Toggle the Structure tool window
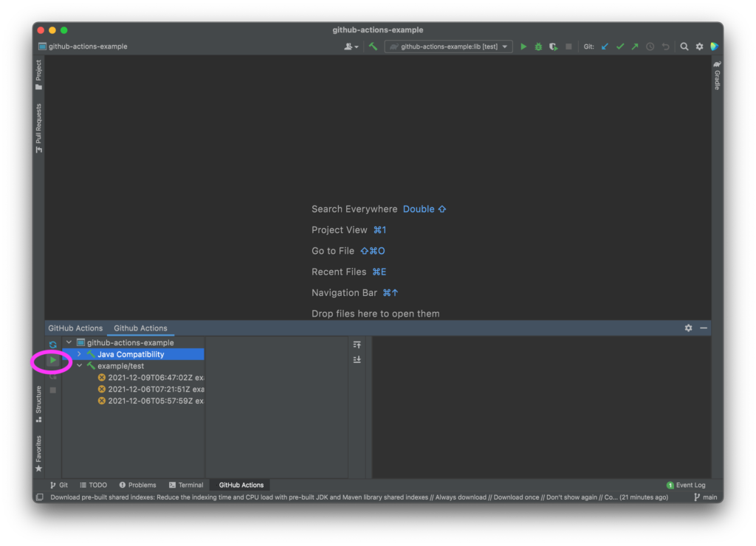Screen dimensions: 756x546 pos(38,404)
